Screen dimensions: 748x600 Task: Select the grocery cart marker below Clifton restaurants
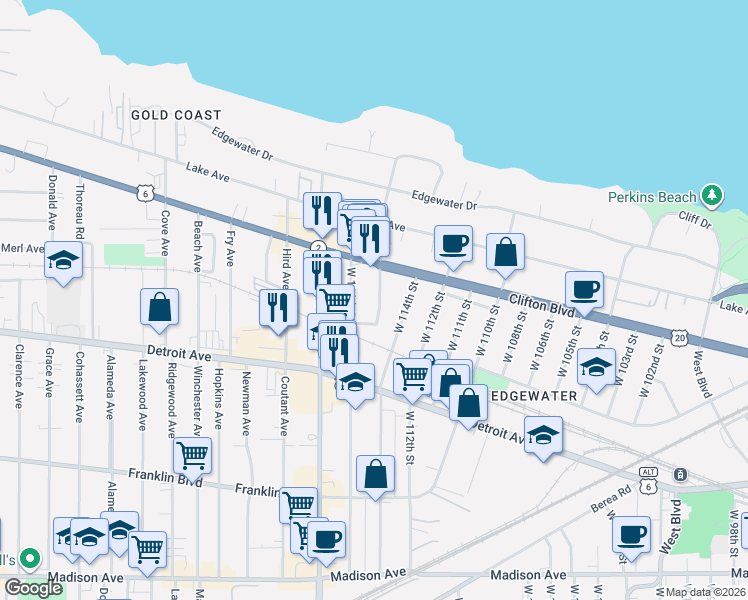click(x=336, y=303)
